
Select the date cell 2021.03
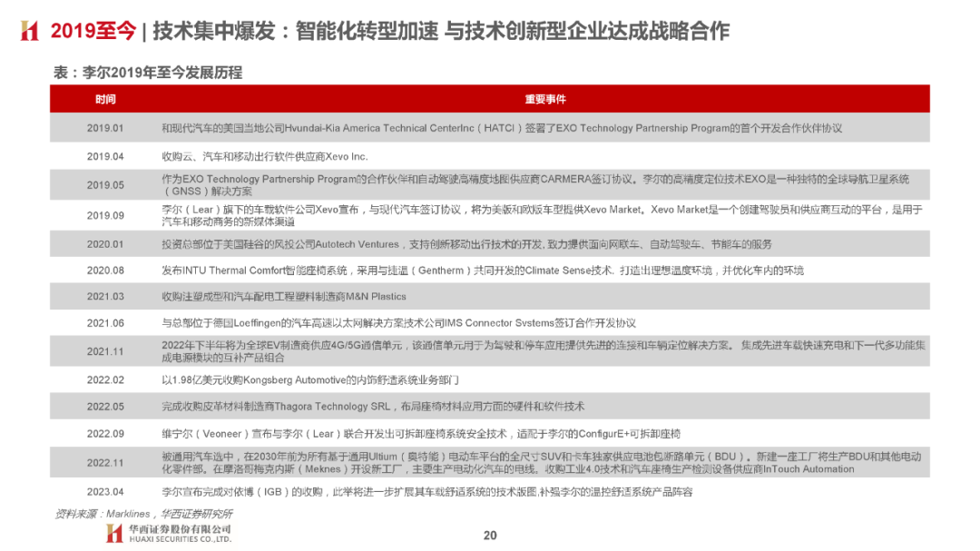(x=105, y=297)
